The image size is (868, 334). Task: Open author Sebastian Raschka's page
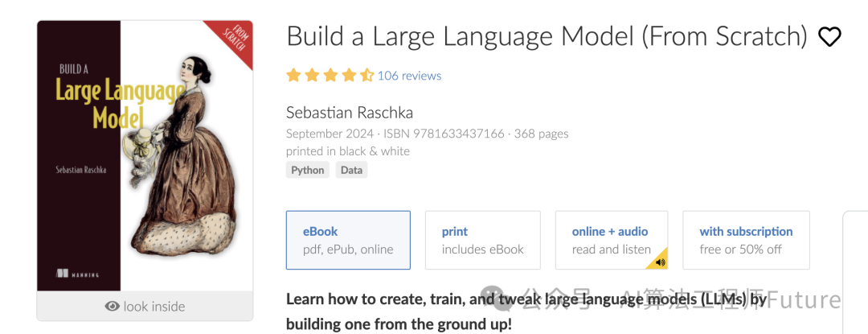tap(350, 113)
